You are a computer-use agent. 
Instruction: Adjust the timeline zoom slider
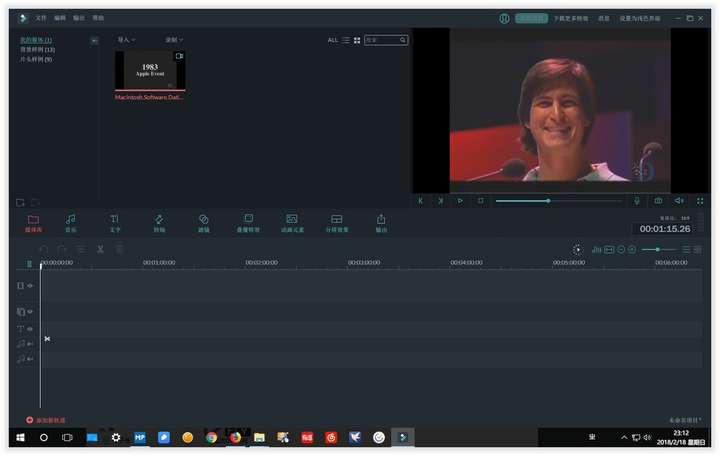click(x=659, y=249)
